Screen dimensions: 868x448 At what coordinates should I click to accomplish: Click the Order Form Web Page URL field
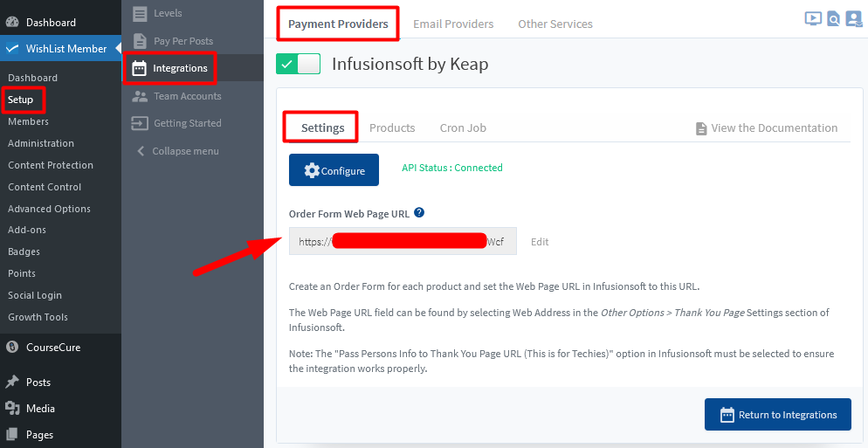coord(403,241)
